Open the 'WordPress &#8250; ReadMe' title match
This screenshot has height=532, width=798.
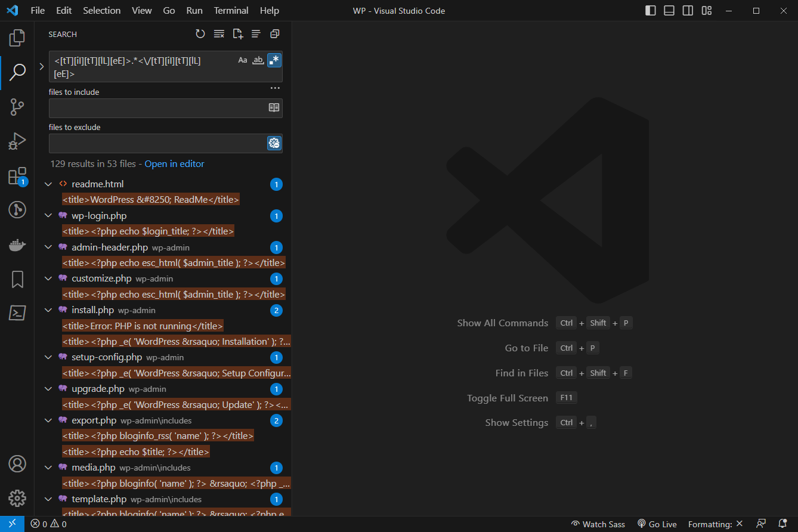(x=151, y=200)
